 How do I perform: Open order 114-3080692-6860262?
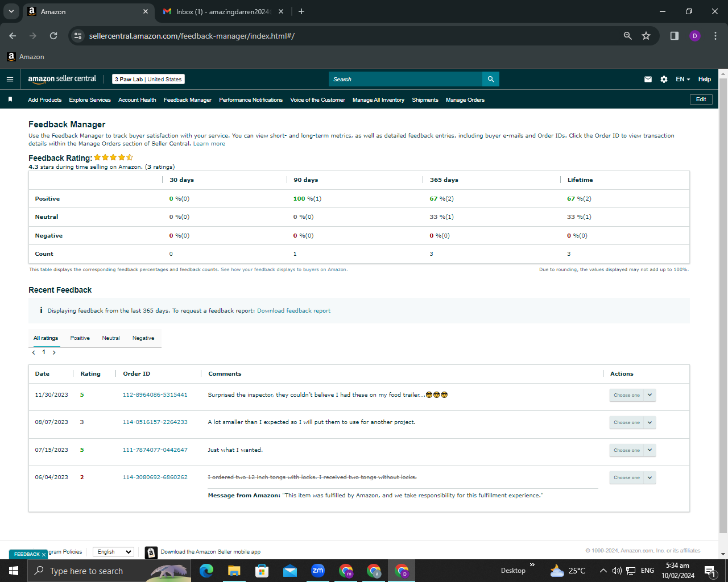(155, 477)
